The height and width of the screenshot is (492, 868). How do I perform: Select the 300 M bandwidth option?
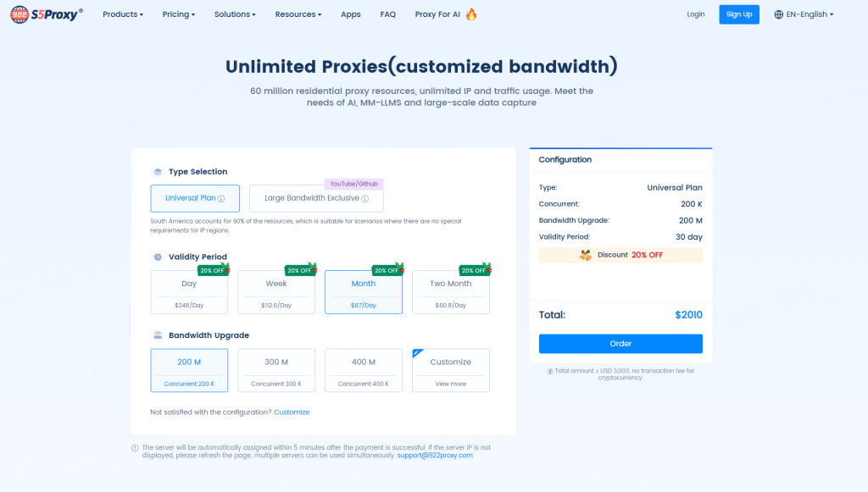(x=276, y=370)
